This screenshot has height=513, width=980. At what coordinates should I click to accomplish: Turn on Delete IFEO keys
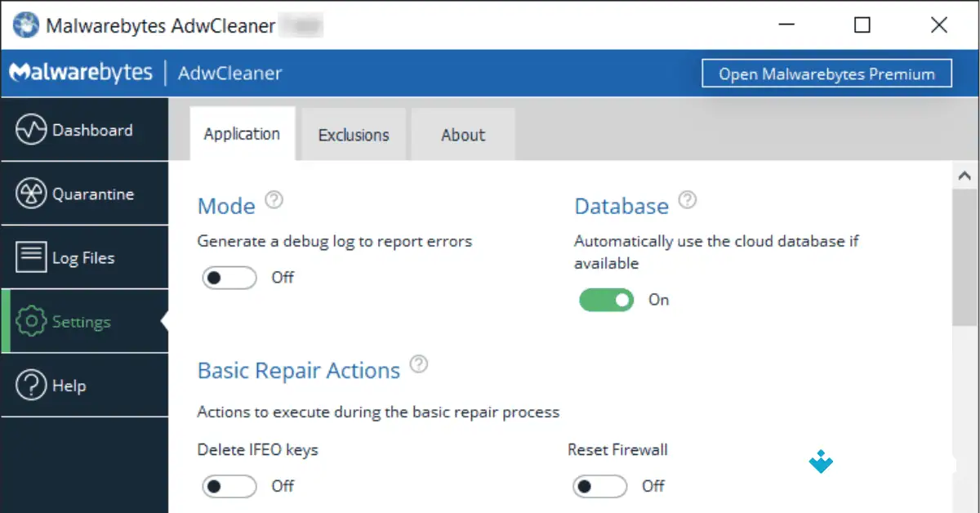point(229,486)
